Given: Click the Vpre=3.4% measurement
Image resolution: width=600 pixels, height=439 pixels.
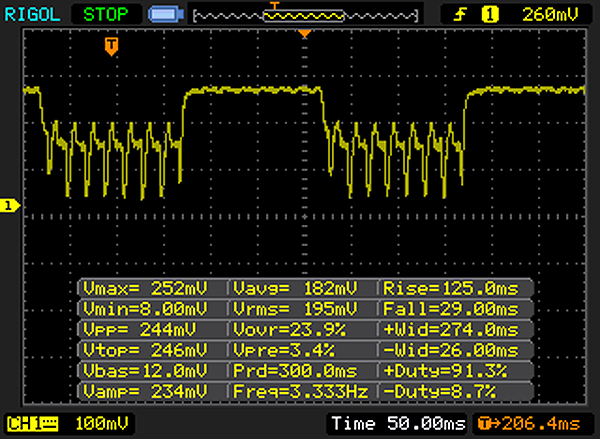Looking at the screenshot, I should tap(284, 350).
